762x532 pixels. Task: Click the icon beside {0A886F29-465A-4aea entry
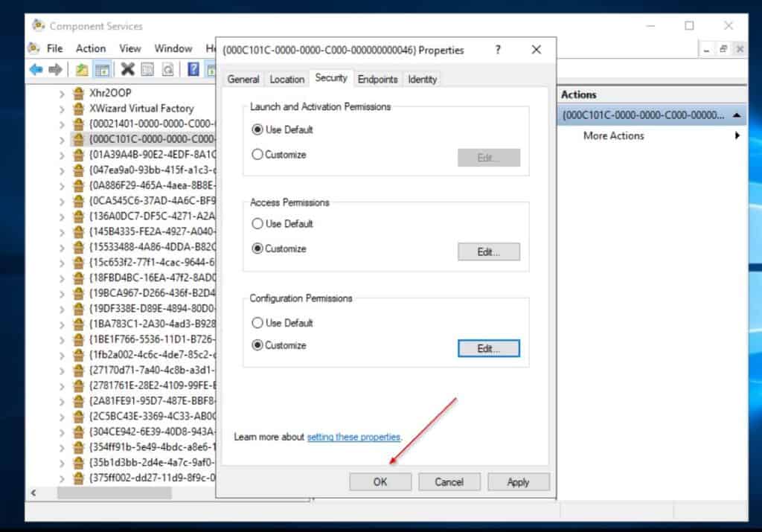[x=78, y=185]
